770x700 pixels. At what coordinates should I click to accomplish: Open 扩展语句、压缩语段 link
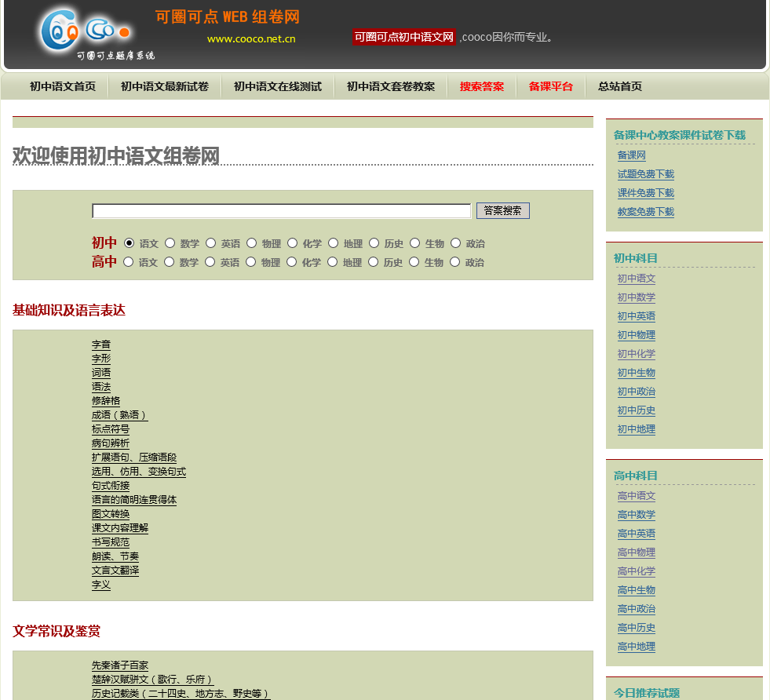click(134, 458)
